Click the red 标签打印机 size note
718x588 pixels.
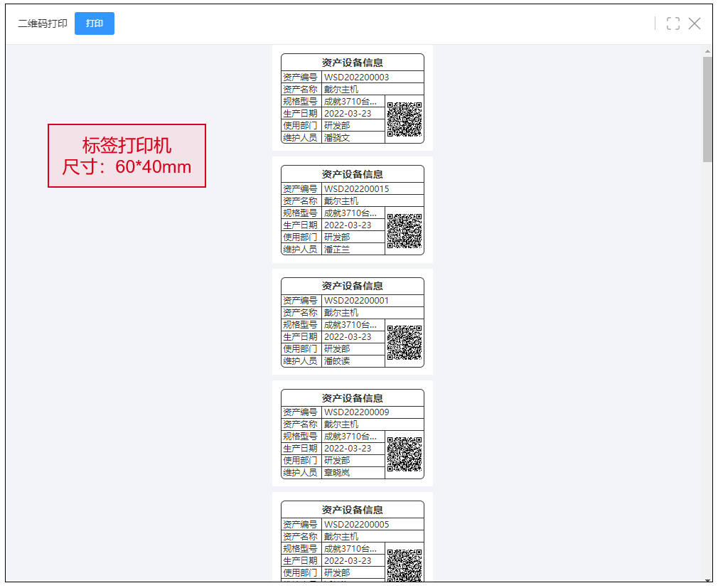[127, 156]
